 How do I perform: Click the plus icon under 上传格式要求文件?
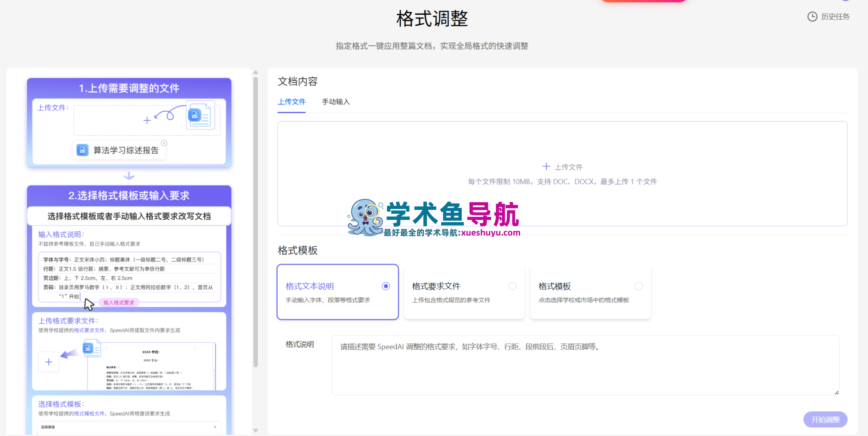[x=48, y=362]
